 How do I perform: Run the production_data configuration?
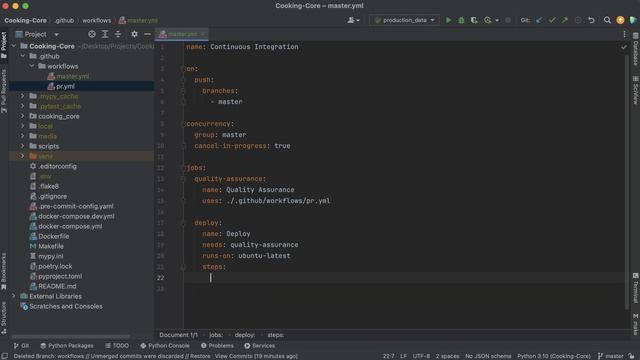[448, 20]
